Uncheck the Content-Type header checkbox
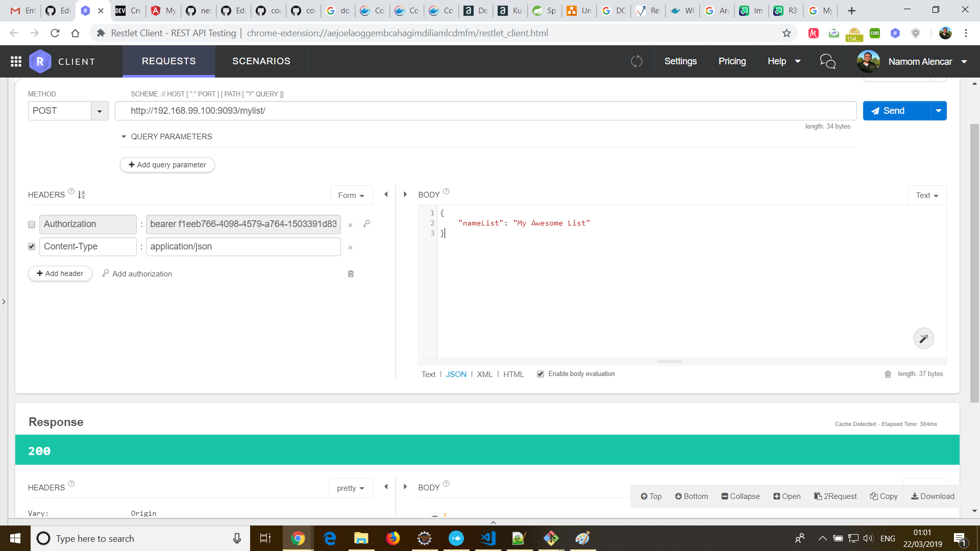Viewport: 980px width, 551px height. pyautogui.click(x=32, y=246)
